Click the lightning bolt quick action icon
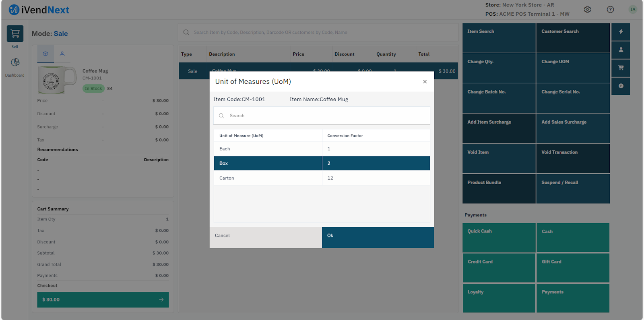Image resolution: width=644 pixels, height=320 pixels. pos(621,31)
